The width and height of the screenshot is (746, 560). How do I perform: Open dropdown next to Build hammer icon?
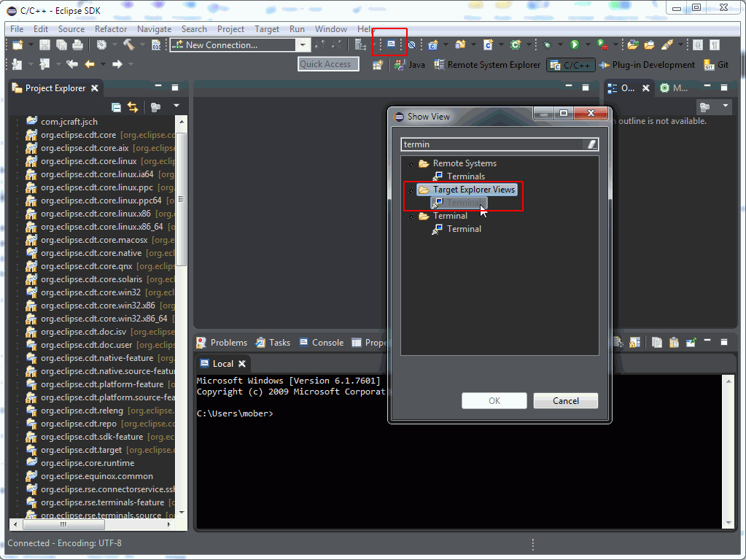(x=141, y=44)
